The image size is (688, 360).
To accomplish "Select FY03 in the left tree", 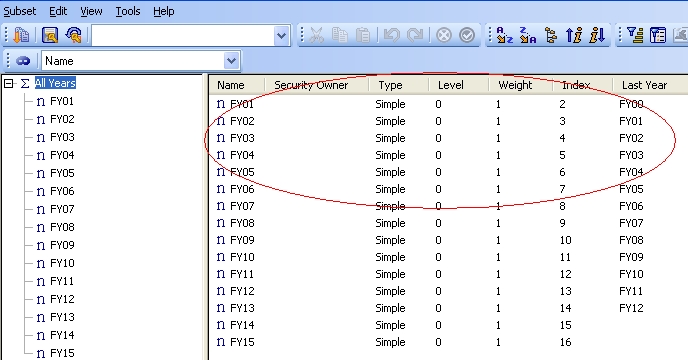I will click(x=62, y=137).
